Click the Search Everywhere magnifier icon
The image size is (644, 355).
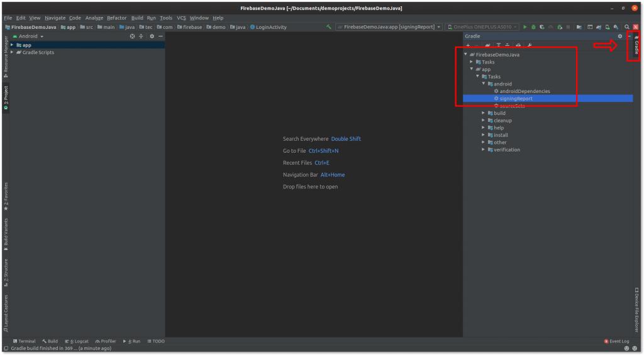coord(627,27)
